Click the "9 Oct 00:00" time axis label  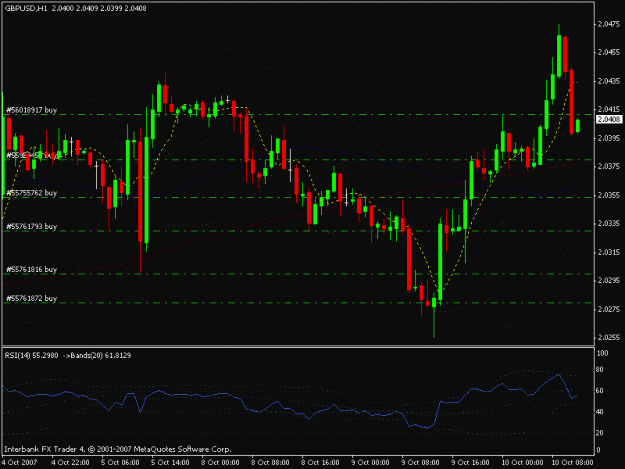(370, 462)
